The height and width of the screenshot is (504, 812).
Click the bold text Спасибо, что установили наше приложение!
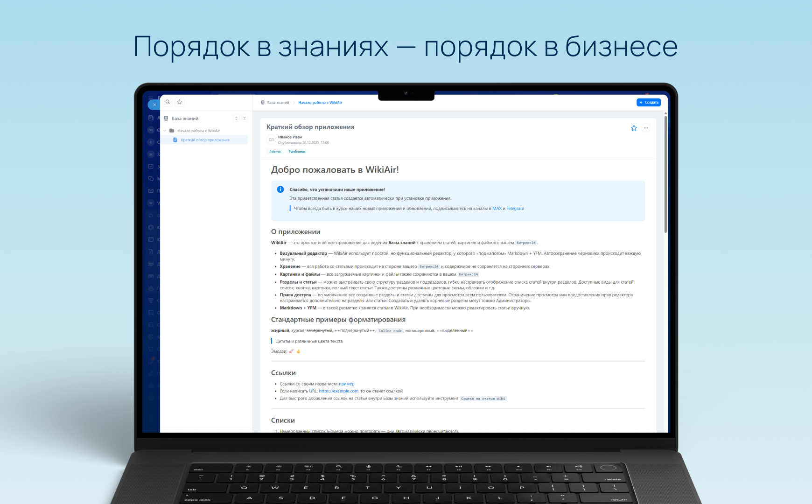(337, 189)
